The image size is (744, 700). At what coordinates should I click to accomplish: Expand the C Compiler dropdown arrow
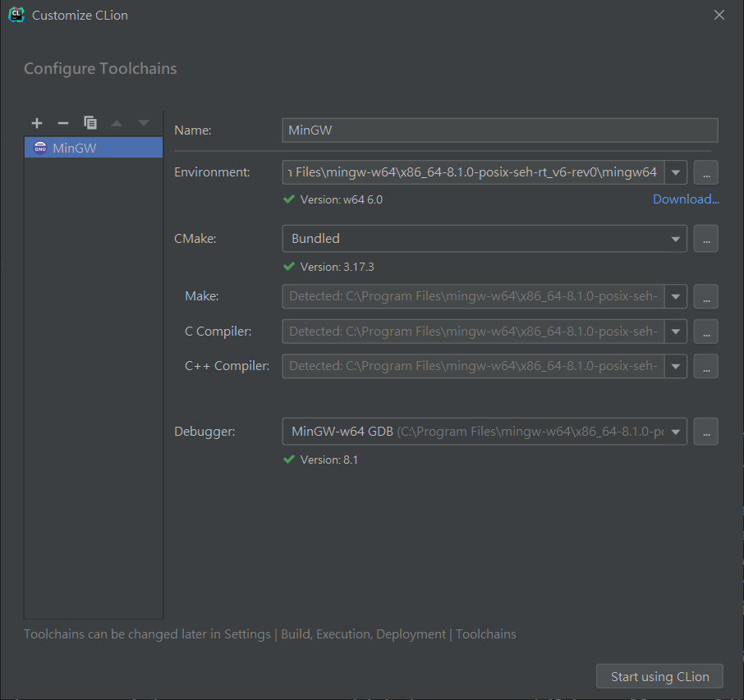[x=676, y=332]
